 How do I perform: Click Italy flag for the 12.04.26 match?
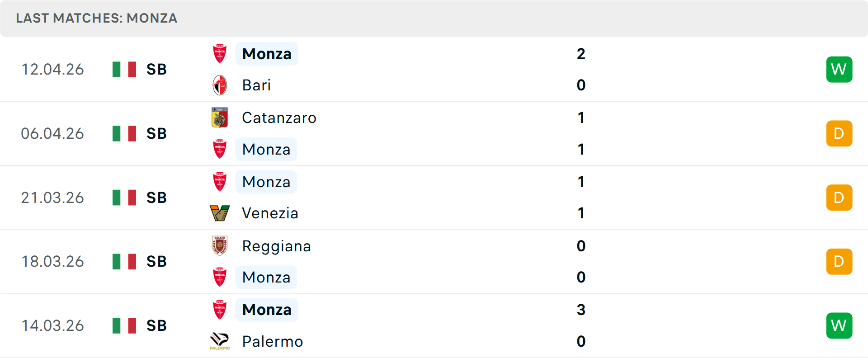pos(124,70)
